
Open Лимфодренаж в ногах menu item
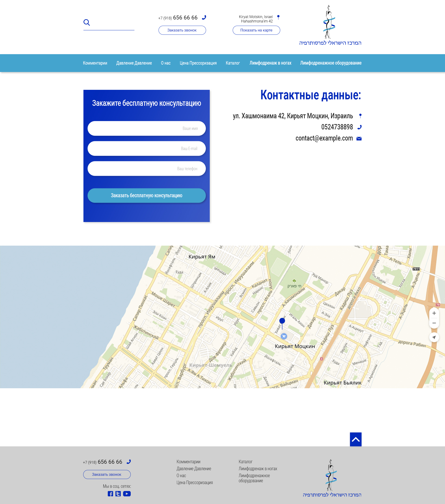click(270, 63)
